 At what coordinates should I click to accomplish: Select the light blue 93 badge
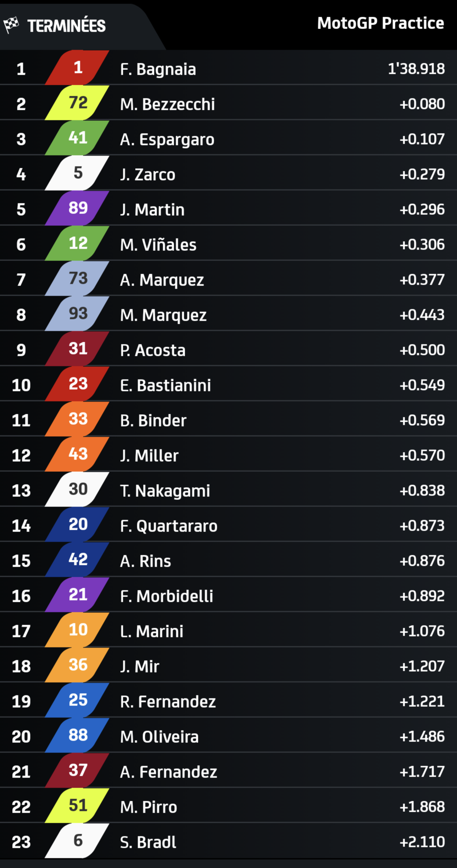pos(77,313)
